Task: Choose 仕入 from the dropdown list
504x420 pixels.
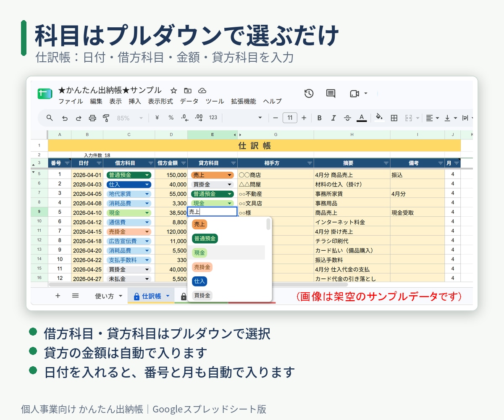Action: [199, 281]
